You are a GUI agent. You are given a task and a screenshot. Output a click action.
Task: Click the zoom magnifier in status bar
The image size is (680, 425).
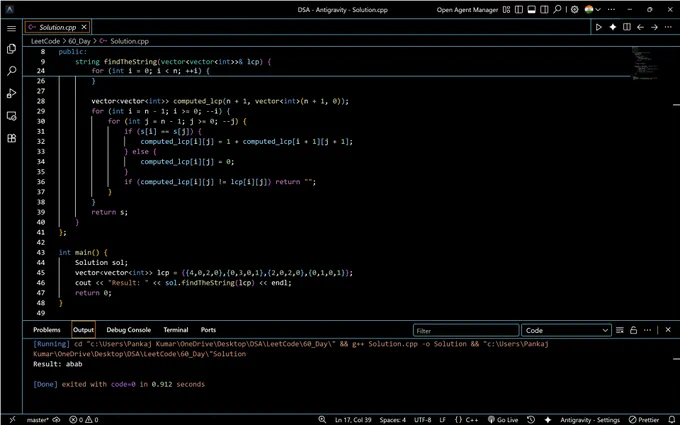322,420
